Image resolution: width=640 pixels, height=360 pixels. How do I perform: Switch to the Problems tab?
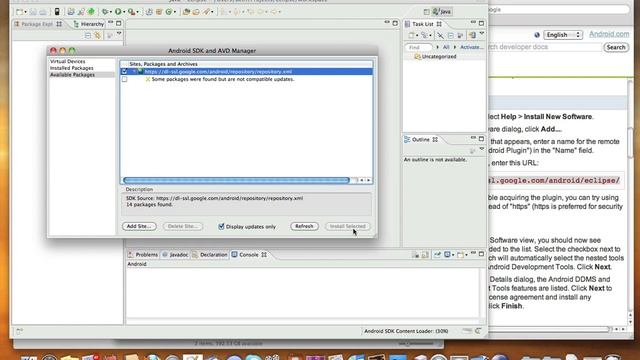coord(143,255)
